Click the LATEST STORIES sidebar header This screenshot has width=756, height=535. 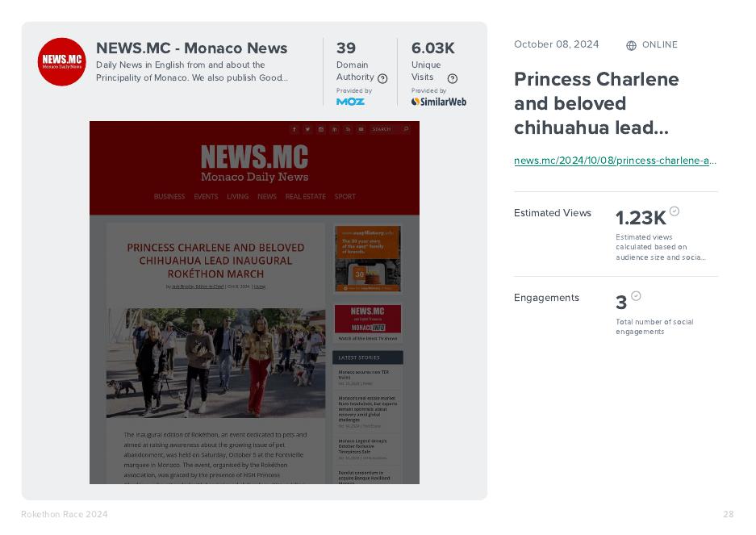pos(367,357)
